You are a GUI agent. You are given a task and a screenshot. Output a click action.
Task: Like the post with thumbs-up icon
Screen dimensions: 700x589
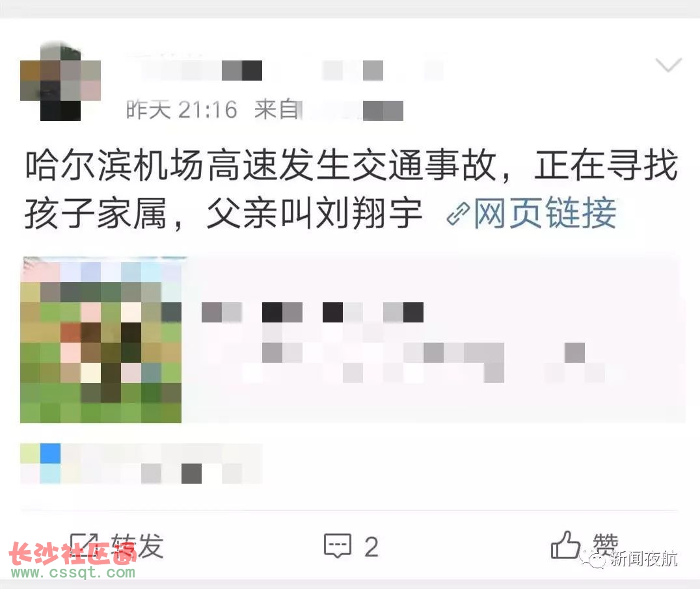(x=565, y=545)
